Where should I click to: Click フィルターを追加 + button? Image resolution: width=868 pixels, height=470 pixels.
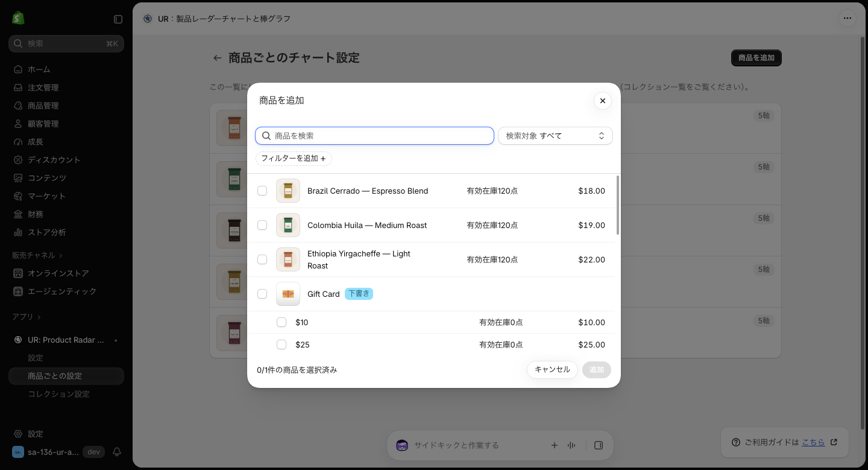pos(294,158)
